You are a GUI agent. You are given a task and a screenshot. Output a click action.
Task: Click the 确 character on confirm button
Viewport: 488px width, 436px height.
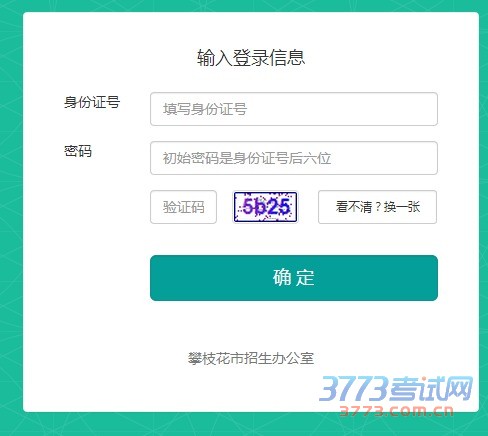[282, 278]
